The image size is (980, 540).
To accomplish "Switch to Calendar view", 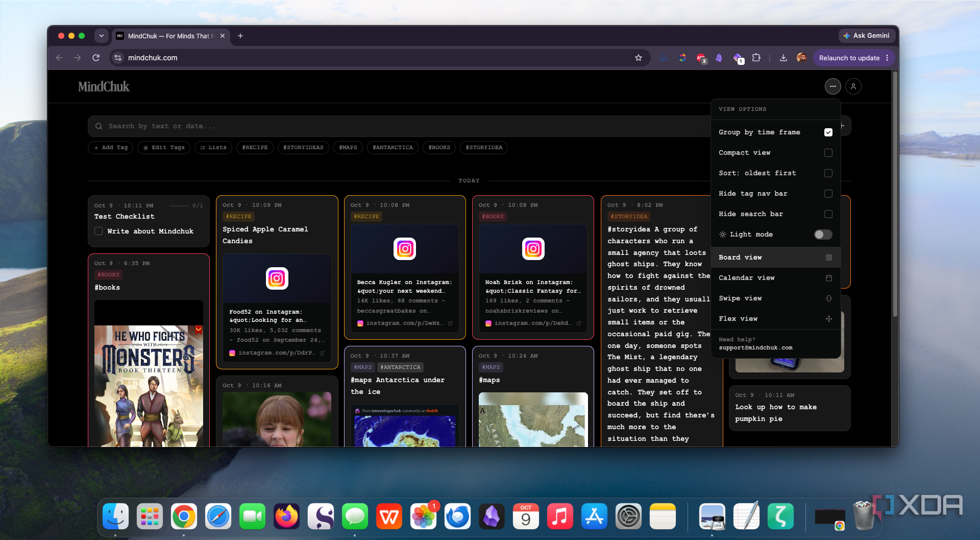I will click(775, 278).
